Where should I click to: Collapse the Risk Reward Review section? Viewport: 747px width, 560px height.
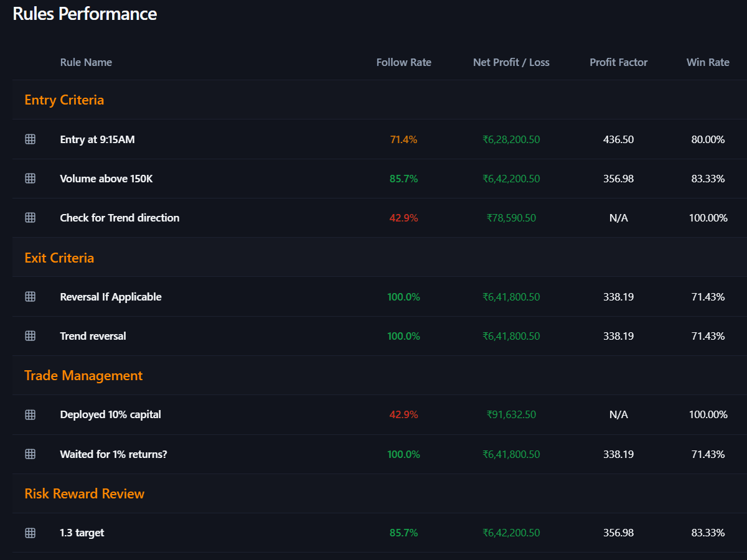[x=85, y=493]
